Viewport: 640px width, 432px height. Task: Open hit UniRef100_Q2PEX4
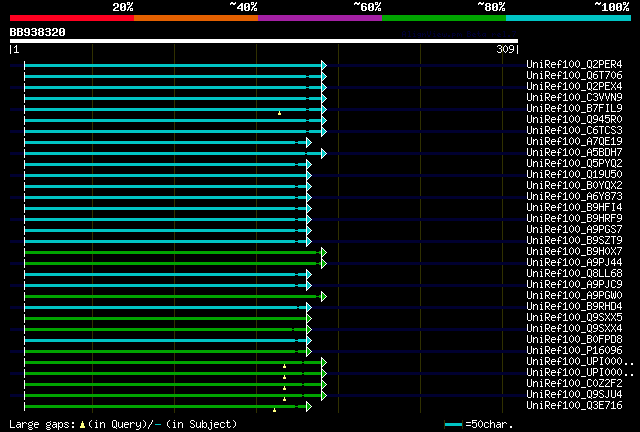[x=574, y=86]
